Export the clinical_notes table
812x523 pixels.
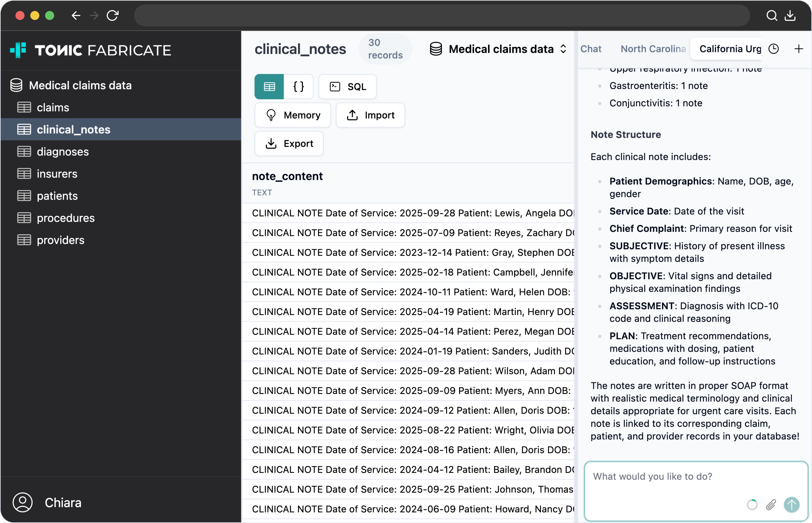coord(289,143)
